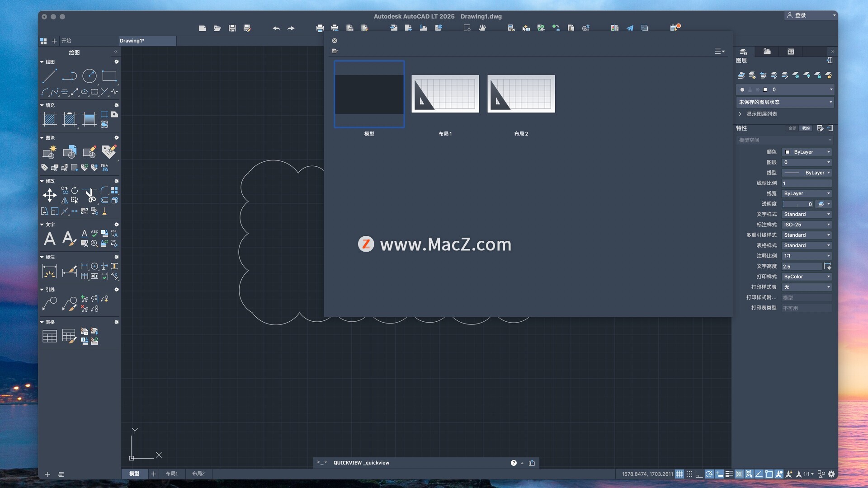
Task: Toggle snap mode in status bar
Action: tap(689, 474)
